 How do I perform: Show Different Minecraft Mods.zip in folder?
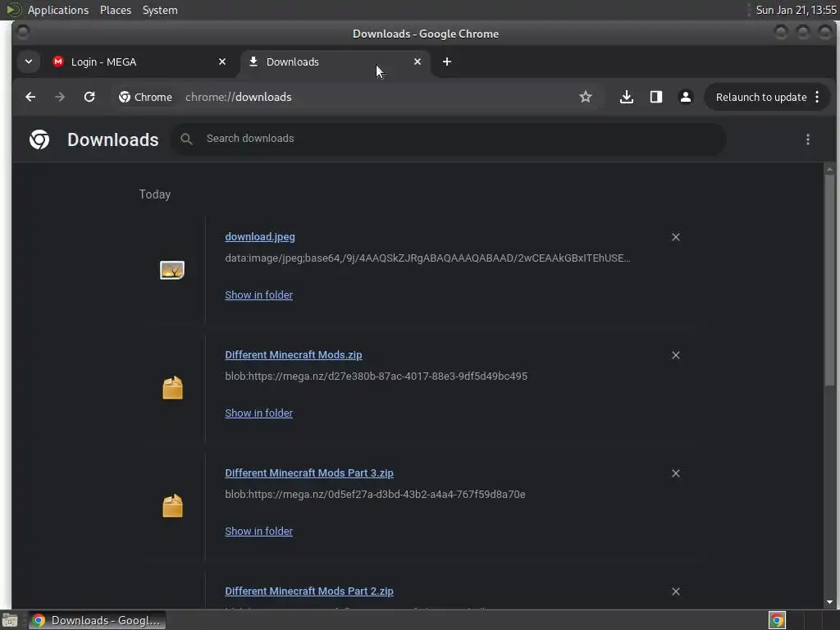coord(258,413)
